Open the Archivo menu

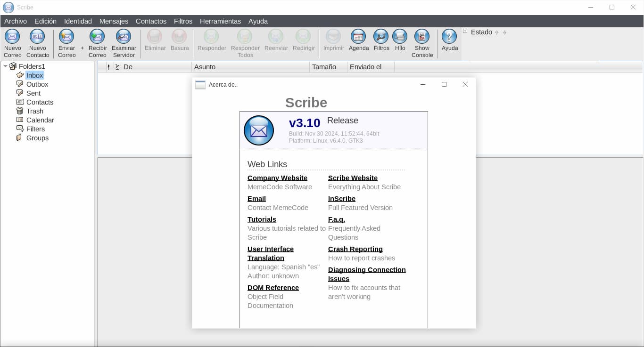point(16,21)
